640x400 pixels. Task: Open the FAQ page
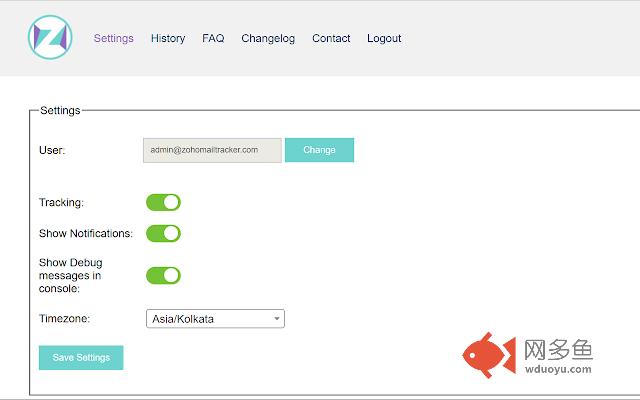pos(213,38)
